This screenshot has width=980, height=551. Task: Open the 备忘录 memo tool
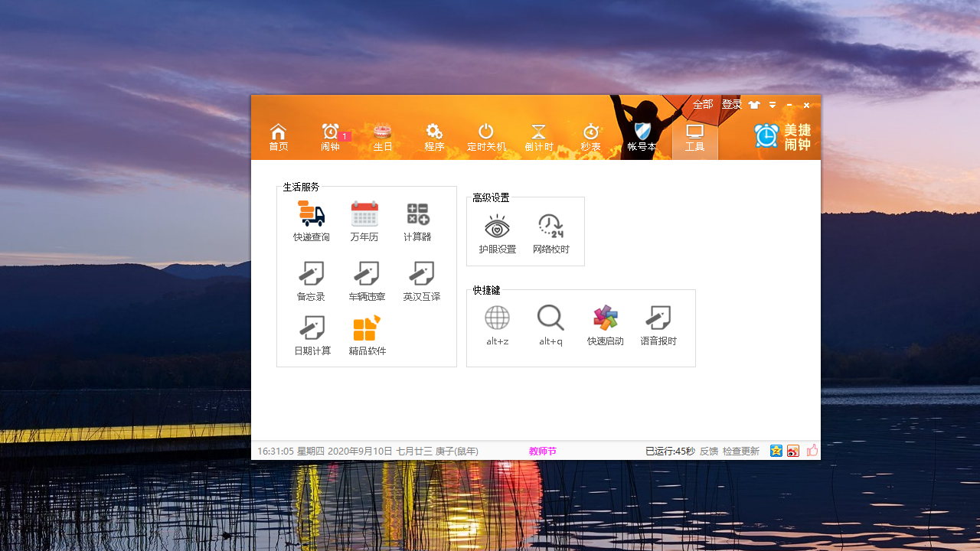(x=311, y=279)
